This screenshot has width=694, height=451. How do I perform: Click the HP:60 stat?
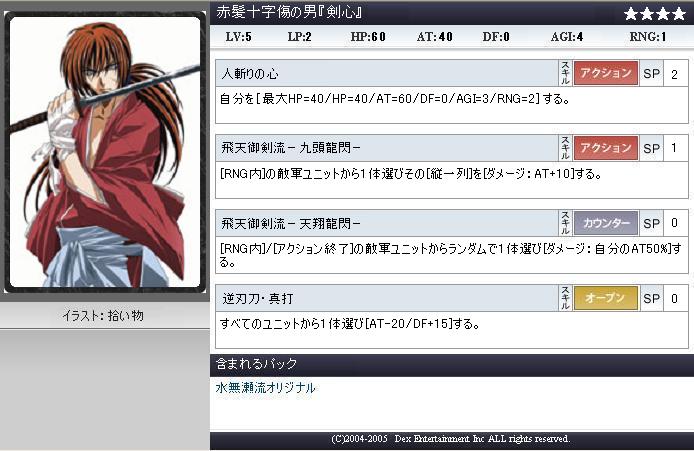point(368,37)
